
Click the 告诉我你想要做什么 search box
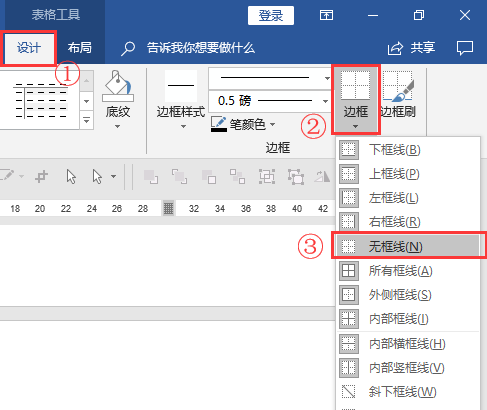201,48
